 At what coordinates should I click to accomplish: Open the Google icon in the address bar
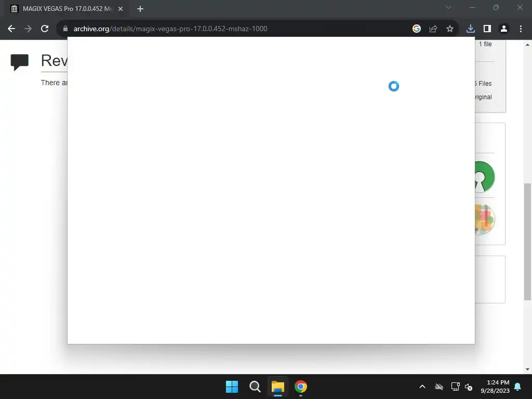click(417, 29)
